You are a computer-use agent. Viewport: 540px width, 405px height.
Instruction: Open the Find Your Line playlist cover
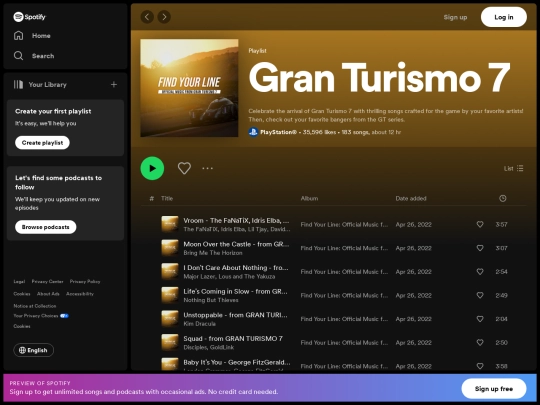(x=189, y=88)
